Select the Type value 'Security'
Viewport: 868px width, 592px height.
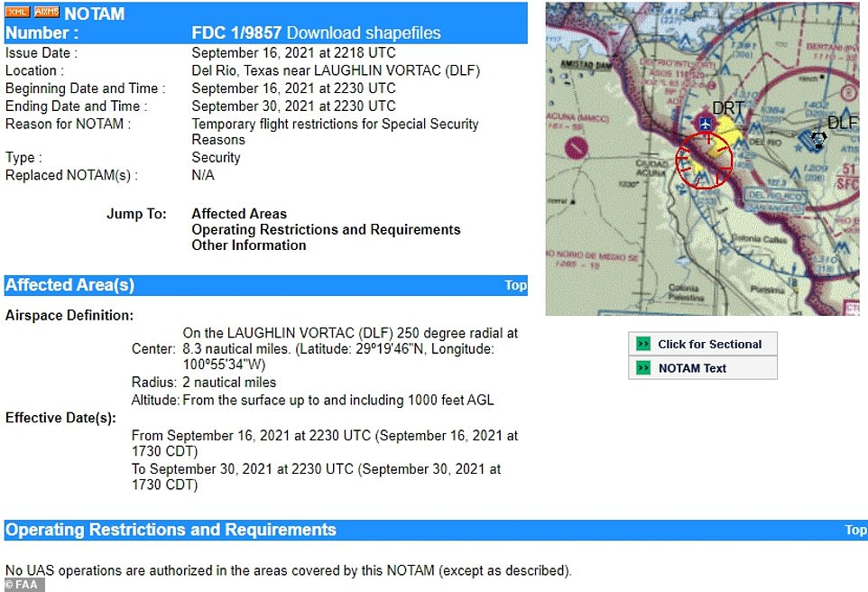216,158
